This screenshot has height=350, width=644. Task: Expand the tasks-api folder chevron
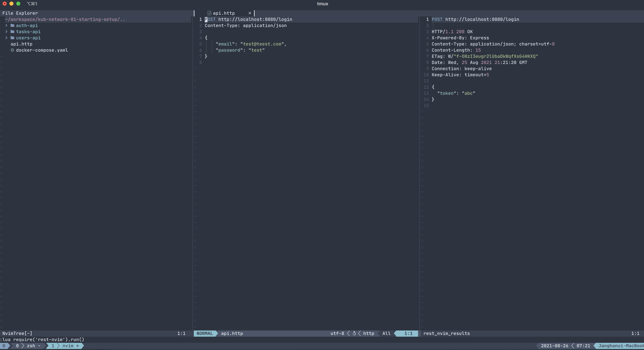click(6, 32)
